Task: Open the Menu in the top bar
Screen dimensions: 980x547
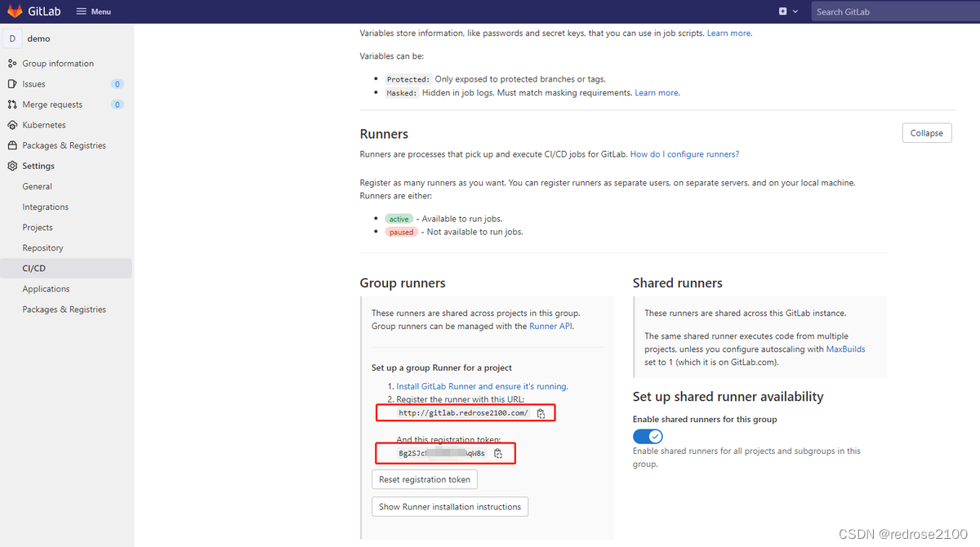Action: click(92, 11)
